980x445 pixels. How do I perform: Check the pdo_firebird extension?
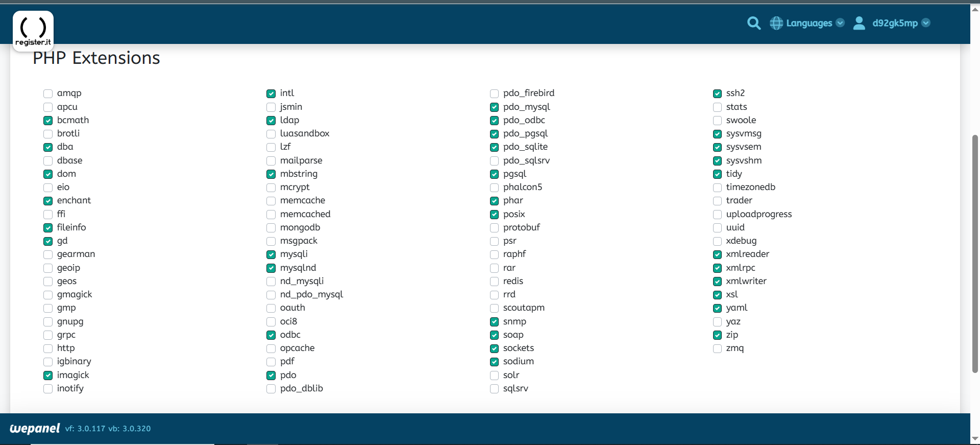coord(494,93)
